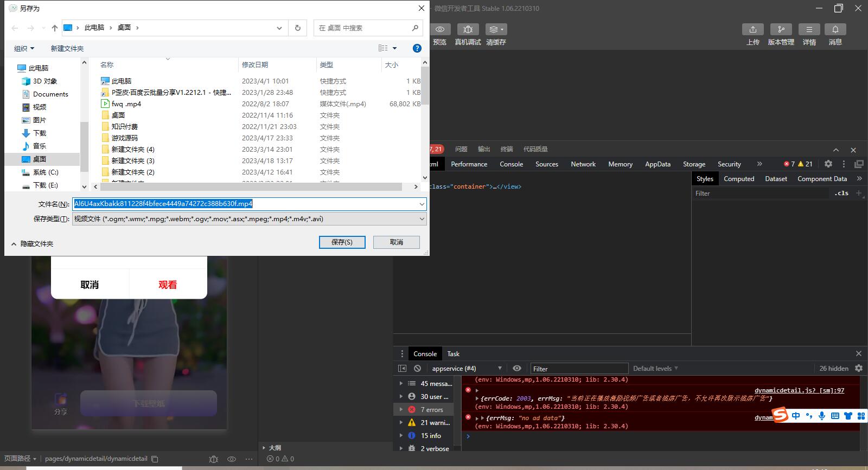
Task: Switch to the Network tab
Action: [x=583, y=164]
